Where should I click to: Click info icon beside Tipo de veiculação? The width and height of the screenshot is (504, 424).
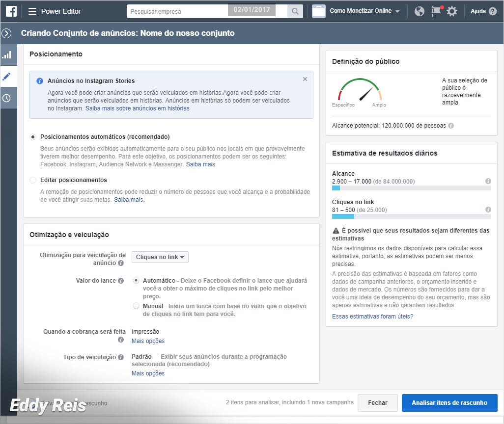tap(121, 357)
